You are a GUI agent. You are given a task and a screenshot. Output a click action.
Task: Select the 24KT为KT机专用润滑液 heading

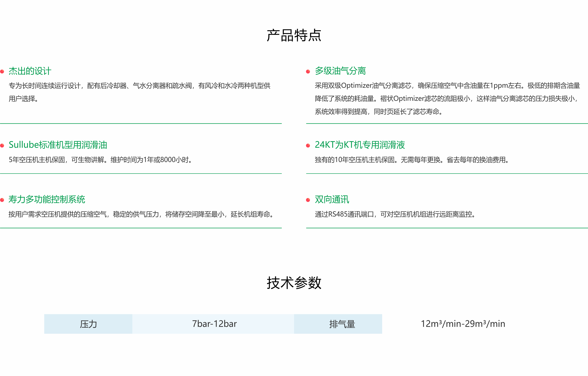click(x=360, y=145)
